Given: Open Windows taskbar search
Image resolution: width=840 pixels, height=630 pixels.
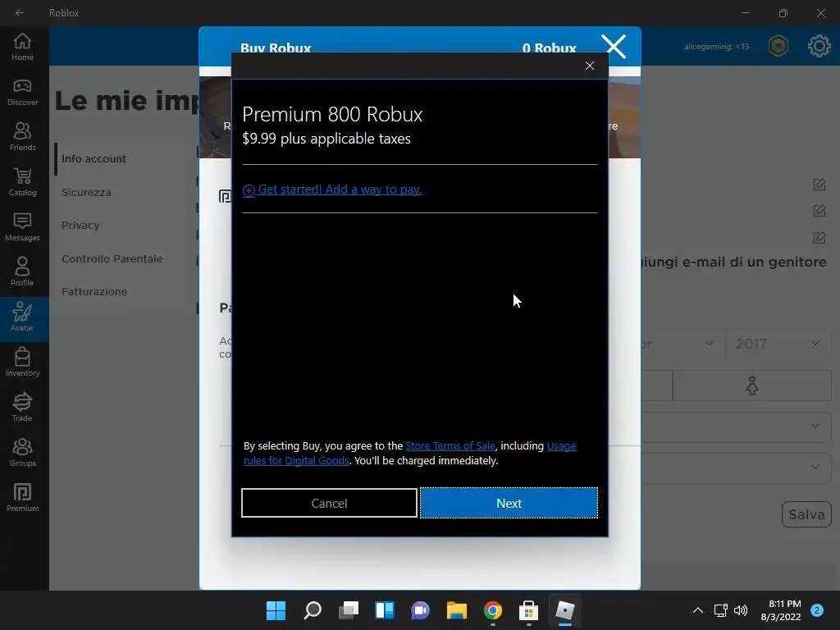Looking at the screenshot, I should pos(313,610).
